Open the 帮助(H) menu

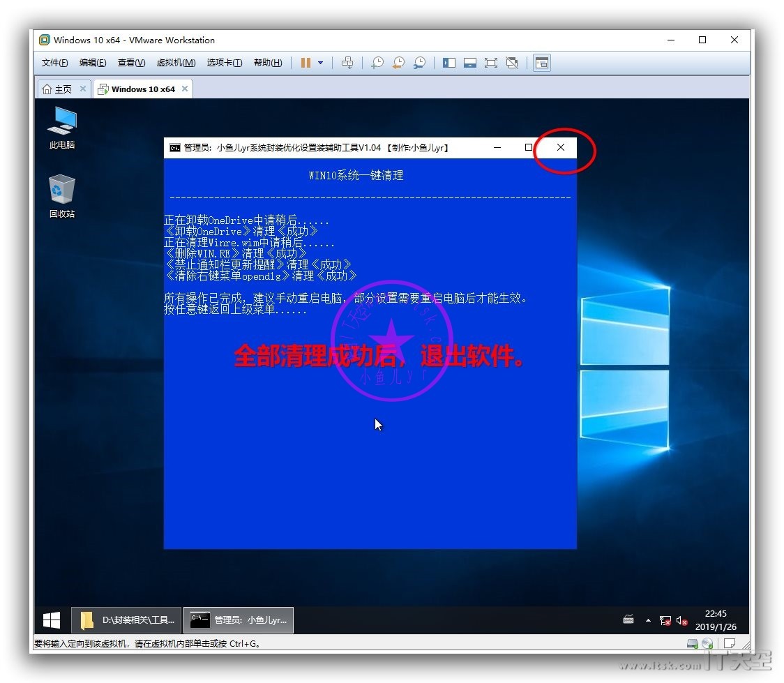tap(268, 63)
